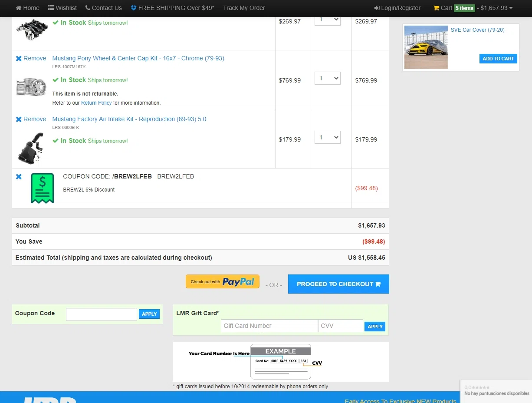Screen dimensions: 532x403
Task: Click the green coupon receipt icon
Action: click(x=42, y=188)
